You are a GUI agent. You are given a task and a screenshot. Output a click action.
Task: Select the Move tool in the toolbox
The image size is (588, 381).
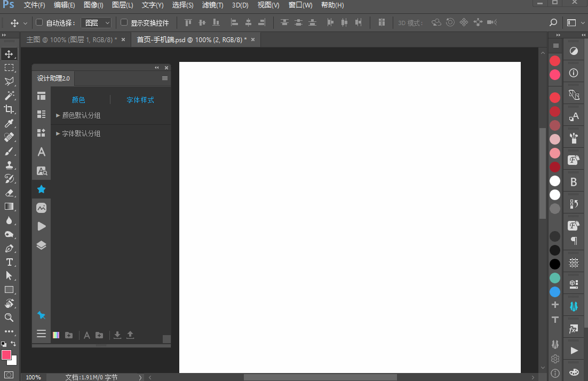(x=9, y=54)
